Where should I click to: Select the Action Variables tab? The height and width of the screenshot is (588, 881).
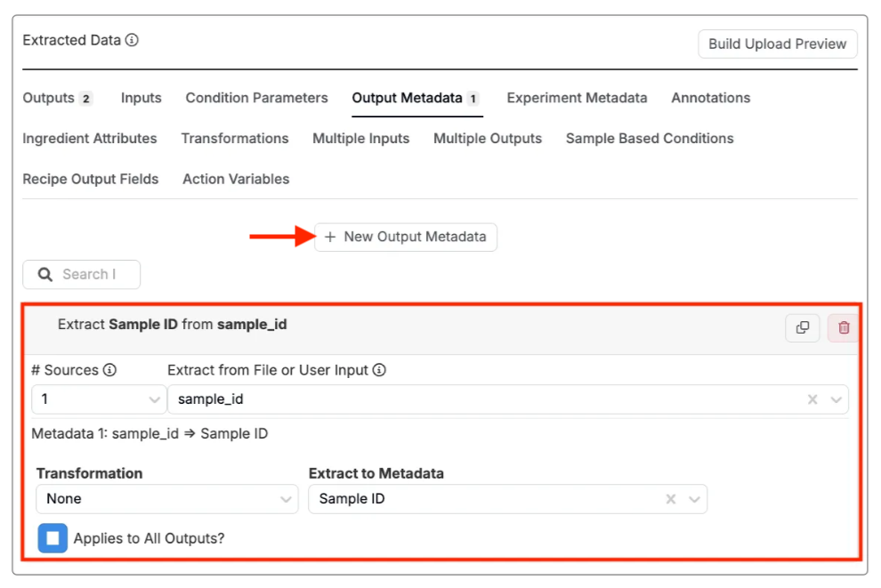click(236, 179)
